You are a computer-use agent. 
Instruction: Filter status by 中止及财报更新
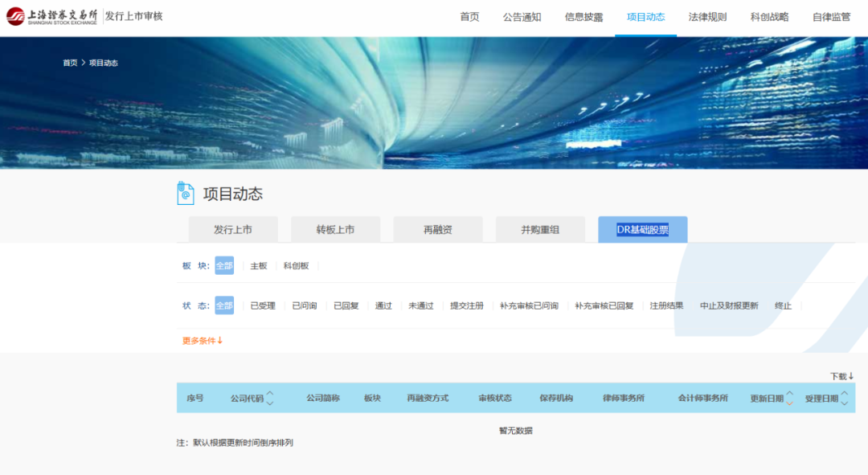pos(729,305)
